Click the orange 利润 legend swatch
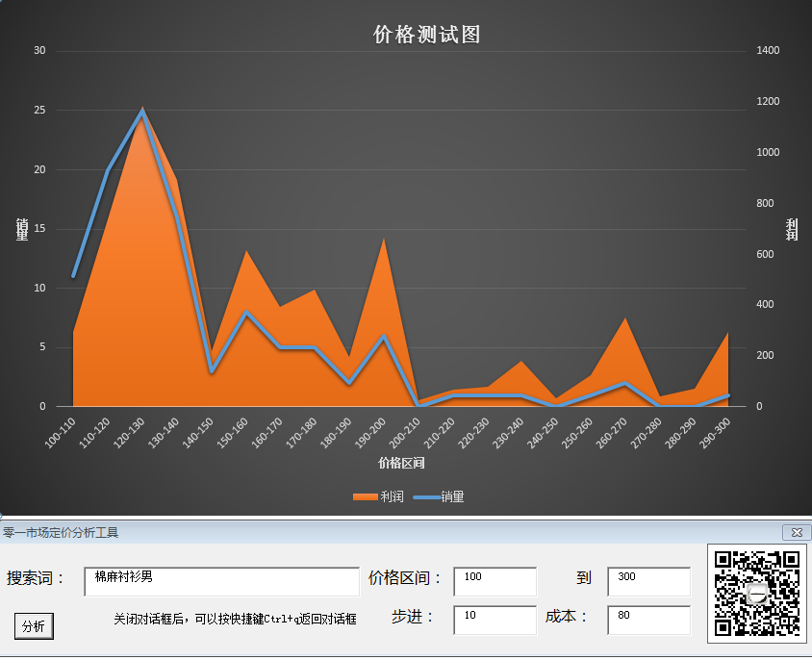The image size is (812, 660). [x=365, y=496]
